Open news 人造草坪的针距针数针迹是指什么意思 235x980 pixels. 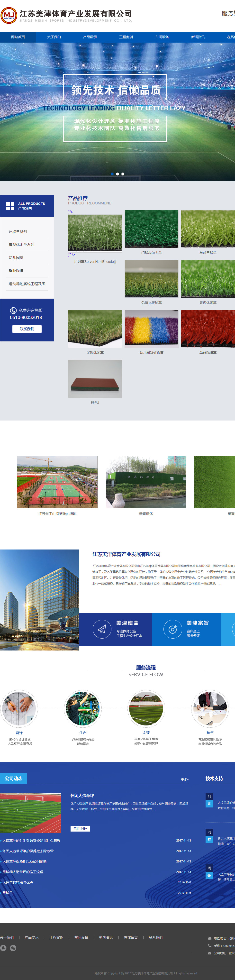coord(32,840)
